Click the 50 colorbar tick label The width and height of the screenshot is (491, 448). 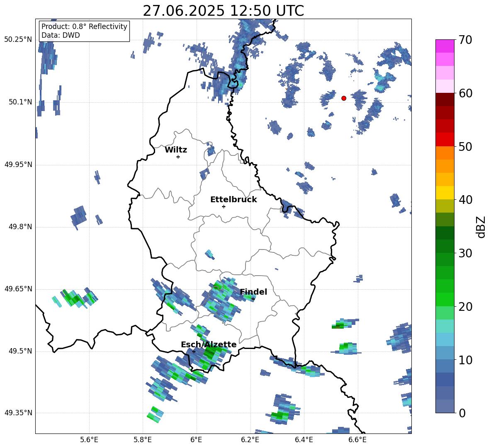[465, 147]
